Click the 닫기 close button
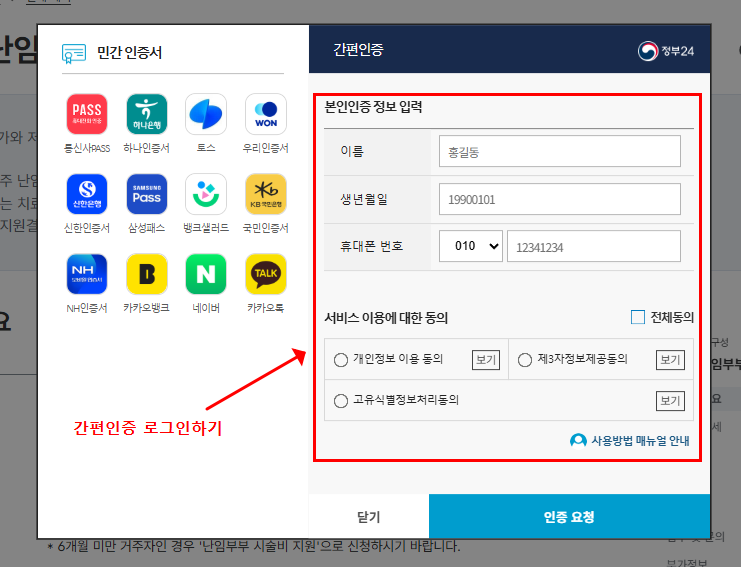This screenshot has height=567, width=741. click(369, 516)
